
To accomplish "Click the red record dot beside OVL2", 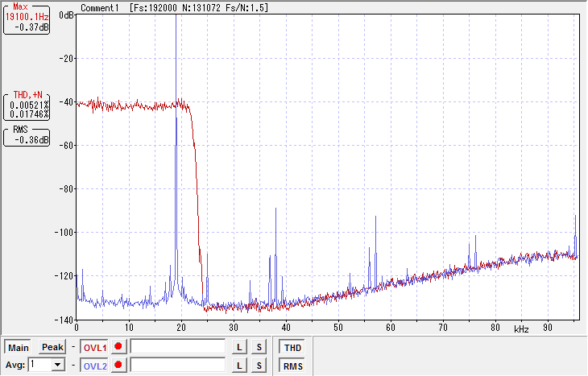I will click(118, 365).
